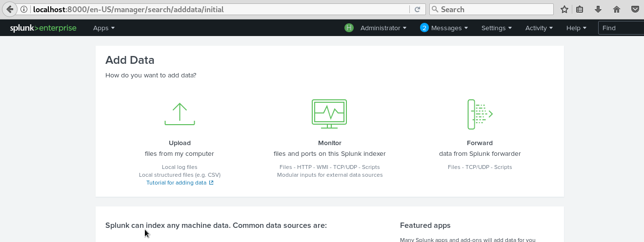The image size is (644, 242).
Task: Reload the page with refresh icon
Action: [417, 9]
